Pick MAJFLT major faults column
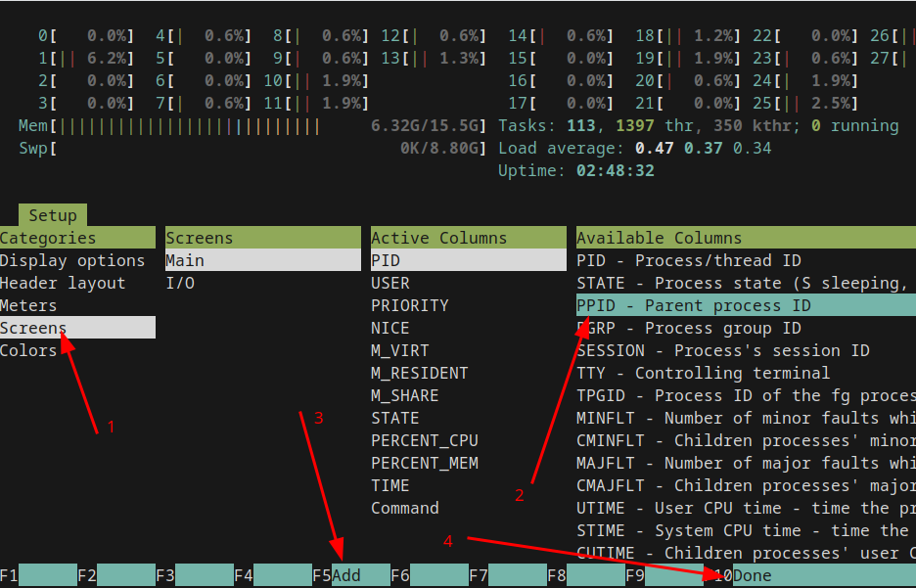 (x=746, y=463)
